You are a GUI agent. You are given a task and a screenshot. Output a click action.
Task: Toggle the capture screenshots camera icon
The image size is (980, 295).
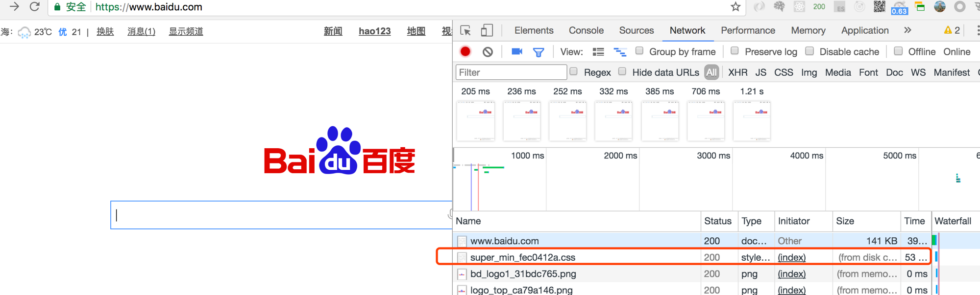click(516, 51)
